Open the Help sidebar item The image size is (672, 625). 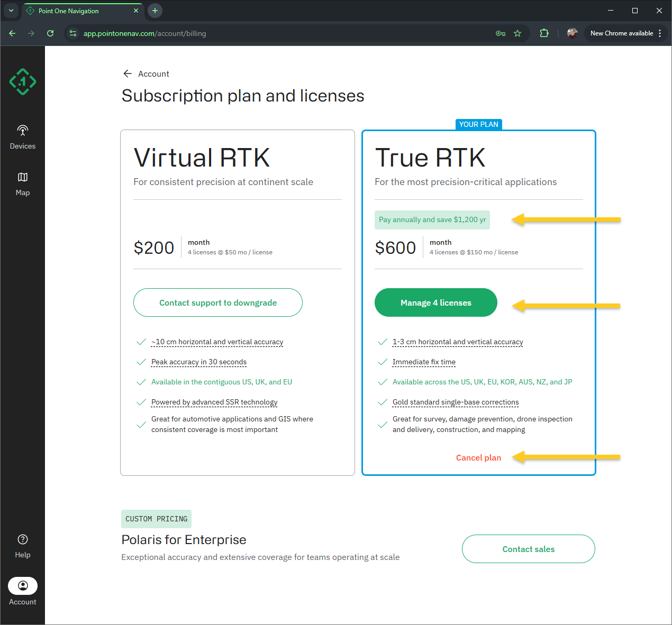click(x=23, y=546)
